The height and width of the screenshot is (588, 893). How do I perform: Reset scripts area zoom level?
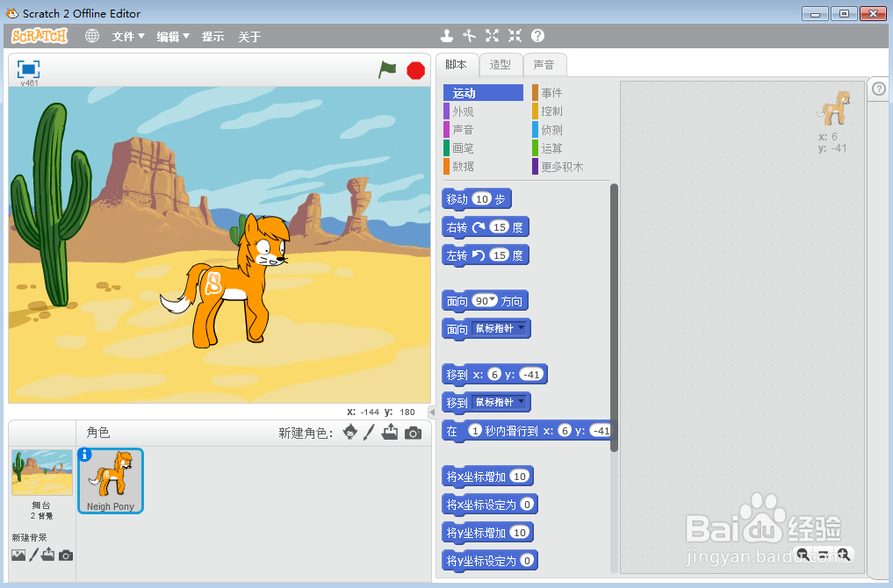(x=824, y=554)
